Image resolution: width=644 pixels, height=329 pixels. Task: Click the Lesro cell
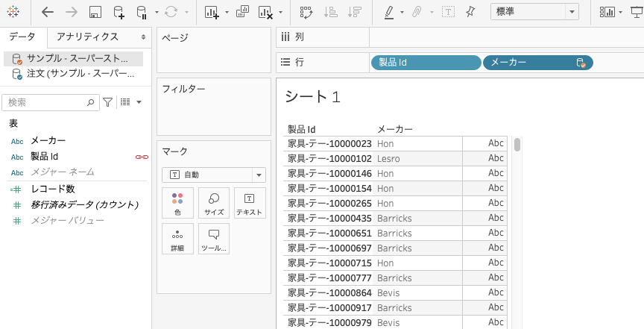388,159
